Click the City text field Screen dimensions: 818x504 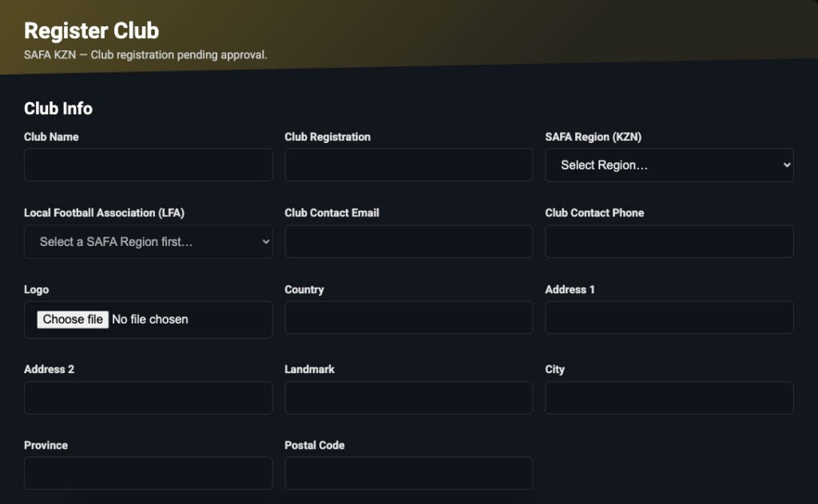(x=669, y=397)
